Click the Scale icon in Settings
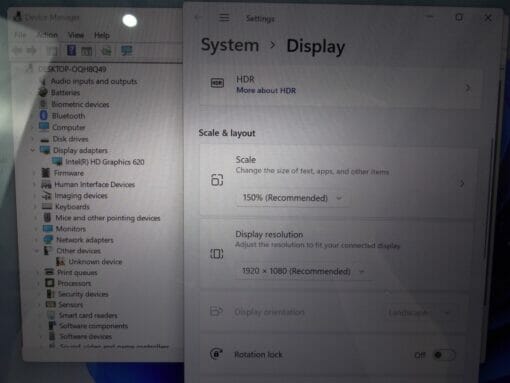The image size is (510, 383). (x=217, y=180)
